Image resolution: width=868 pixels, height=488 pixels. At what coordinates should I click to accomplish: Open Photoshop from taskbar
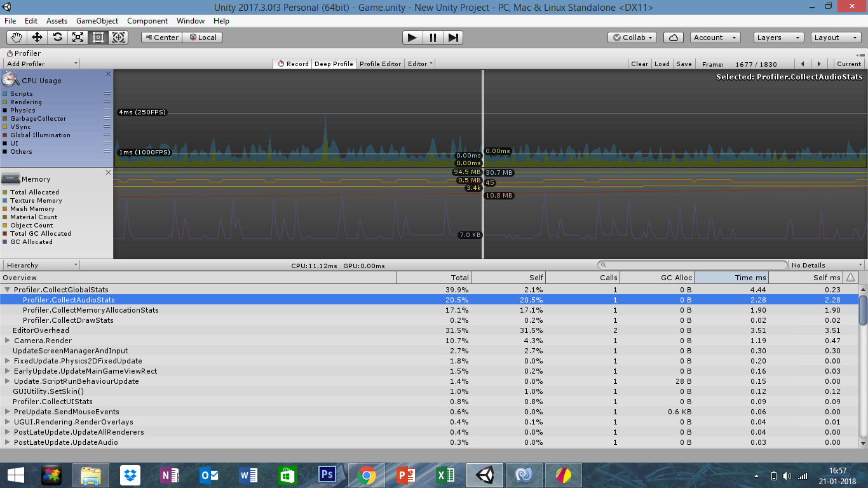point(327,475)
